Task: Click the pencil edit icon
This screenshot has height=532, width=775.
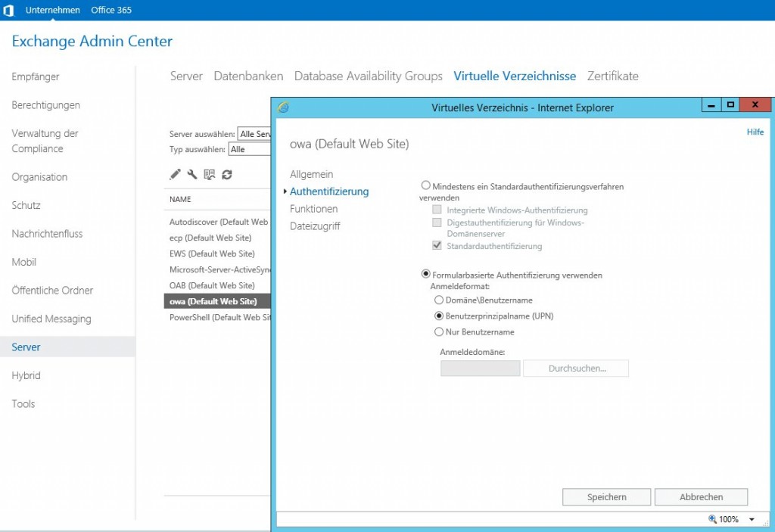Action: point(175,174)
